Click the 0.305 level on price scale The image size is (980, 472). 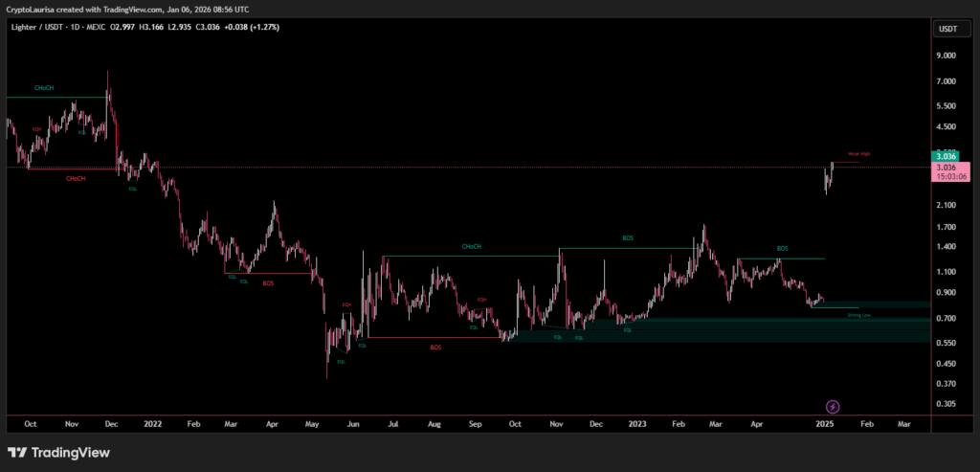(946, 404)
